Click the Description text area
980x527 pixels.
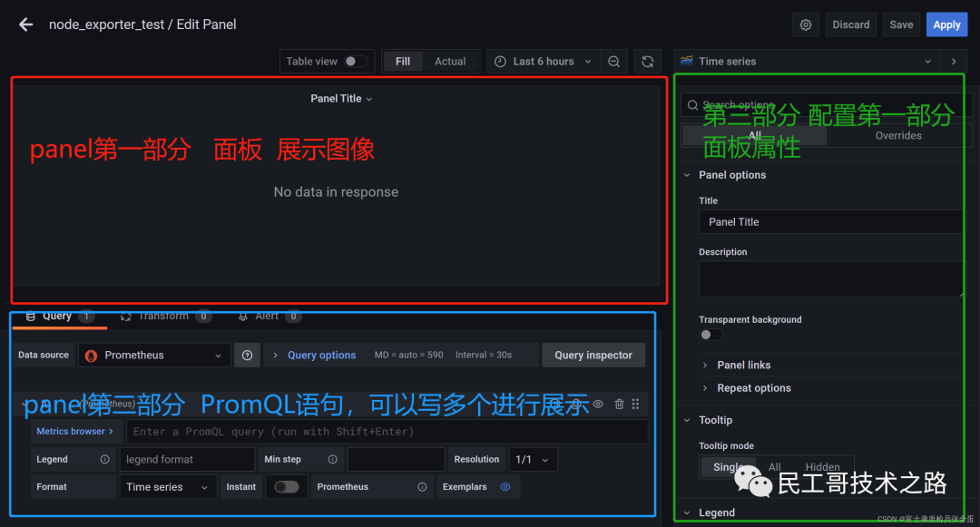point(830,279)
